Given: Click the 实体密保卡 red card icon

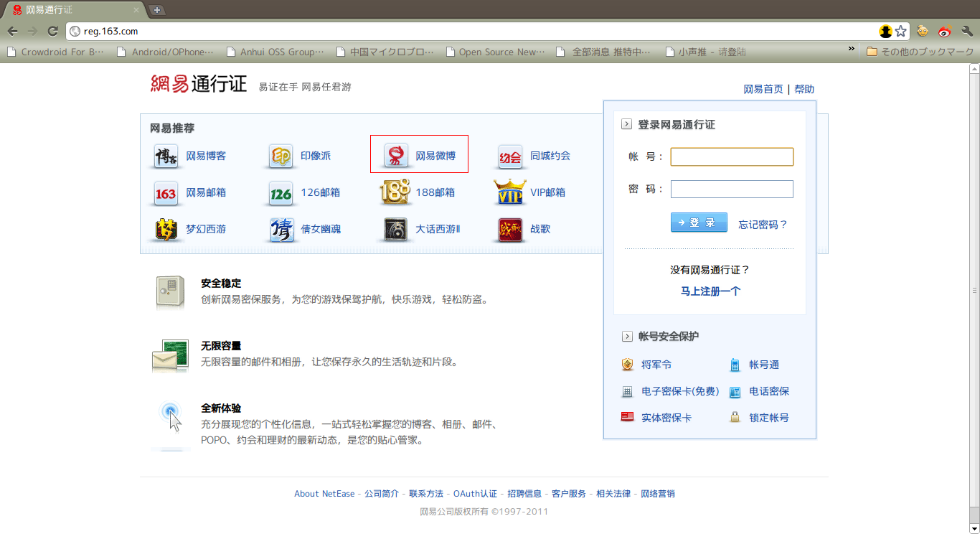Looking at the screenshot, I should (628, 417).
